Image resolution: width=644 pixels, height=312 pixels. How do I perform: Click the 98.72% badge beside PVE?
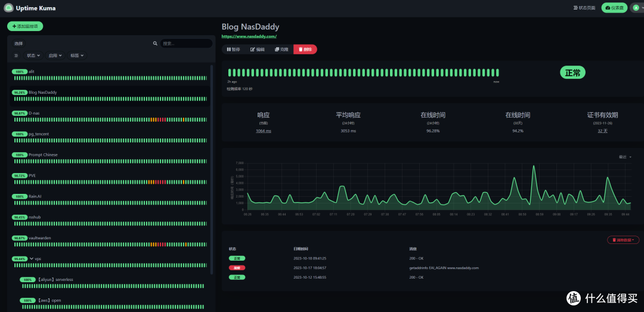pyautogui.click(x=20, y=175)
